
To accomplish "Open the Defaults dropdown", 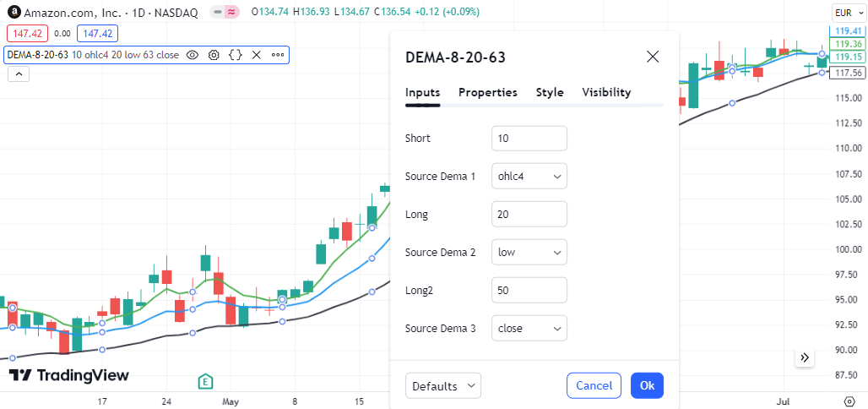I will click(x=443, y=385).
